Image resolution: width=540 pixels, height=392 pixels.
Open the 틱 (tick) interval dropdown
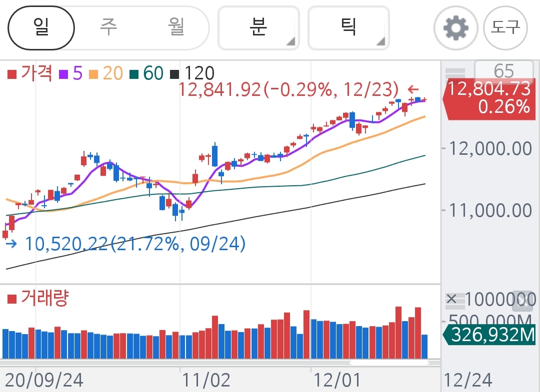click(348, 28)
